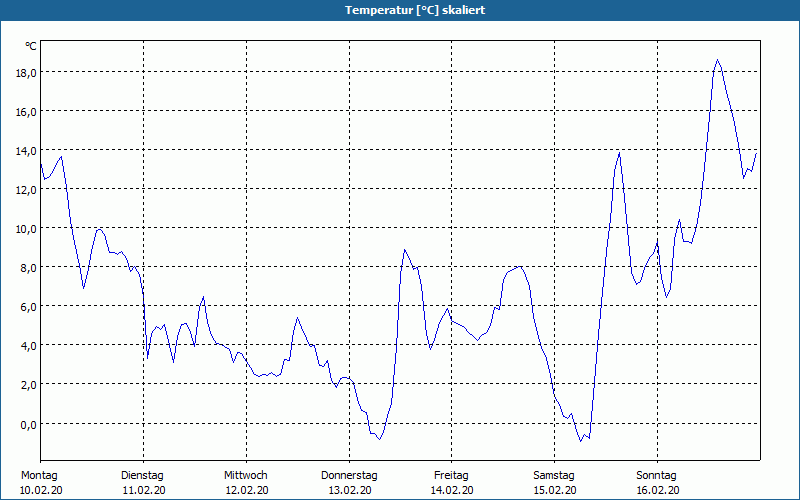Click the 16,0 y-axis label
The width and height of the screenshot is (800, 500).
point(26,112)
